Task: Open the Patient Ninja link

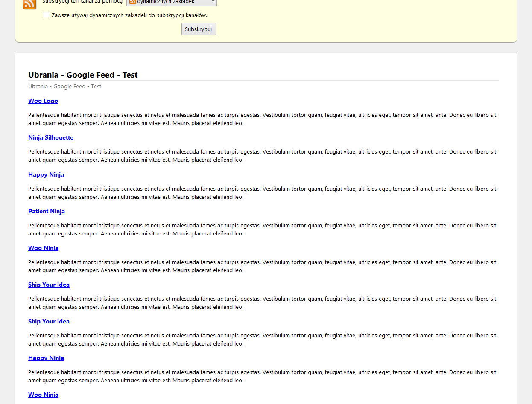Action: (x=47, y=211)
